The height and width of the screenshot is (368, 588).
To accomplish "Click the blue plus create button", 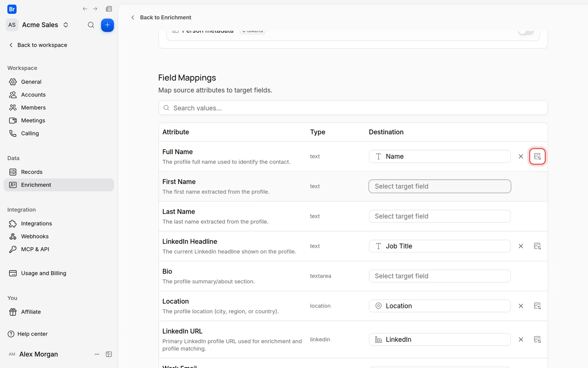I will coord(107,25).
